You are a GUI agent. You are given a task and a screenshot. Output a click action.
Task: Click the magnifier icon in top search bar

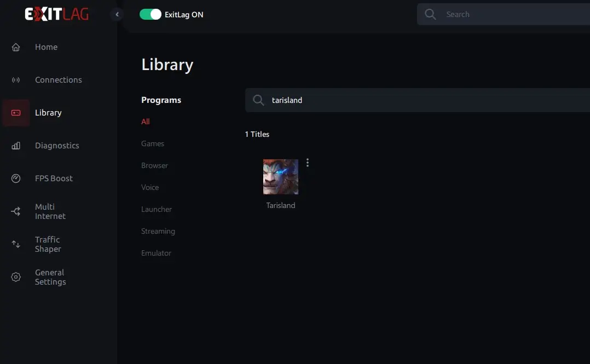pos(430,14)
